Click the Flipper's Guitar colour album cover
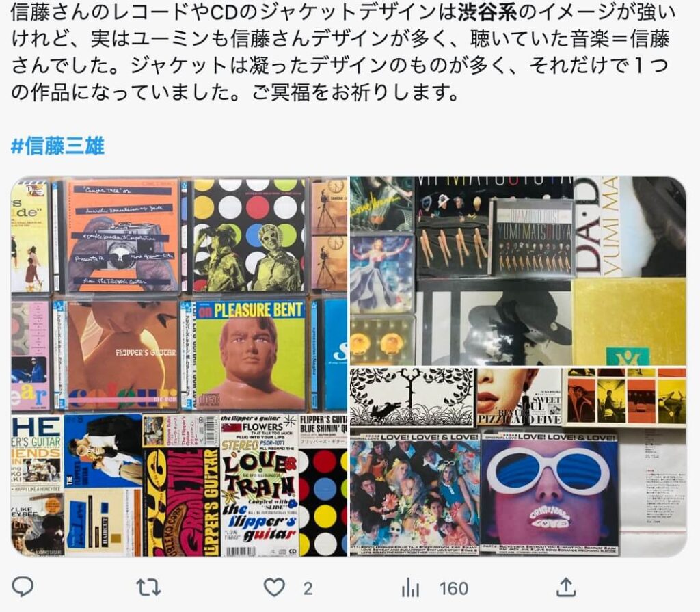This screenshot has width=700, height=612. point(123,355)
